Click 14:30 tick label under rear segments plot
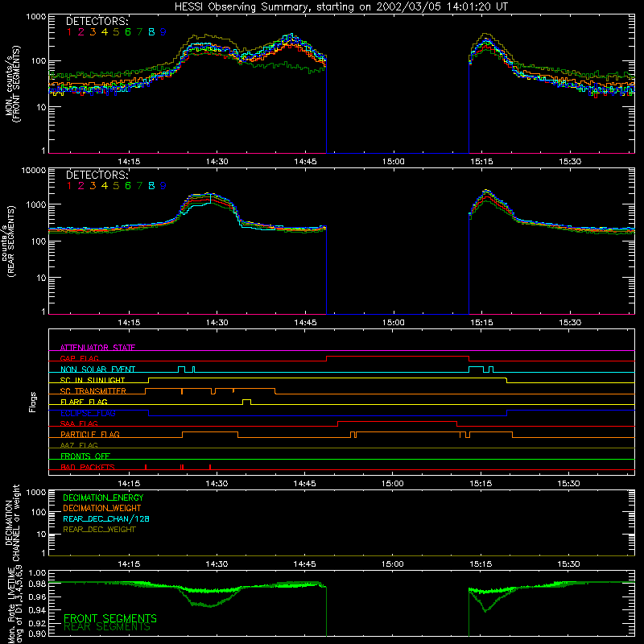This screenshot has width=644, height=644. 217,323
